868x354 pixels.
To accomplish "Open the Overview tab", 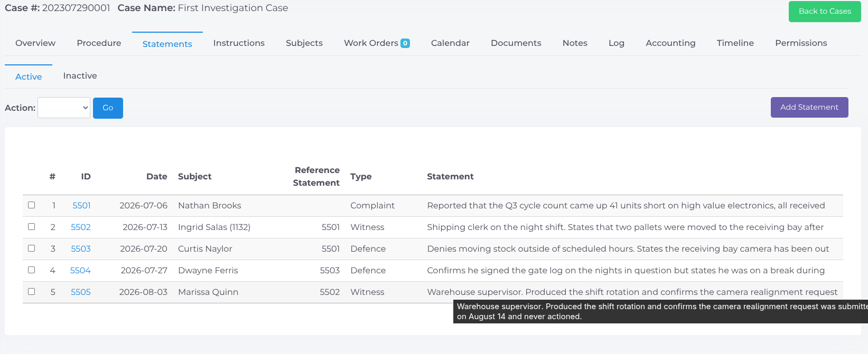I will point(35,43).
